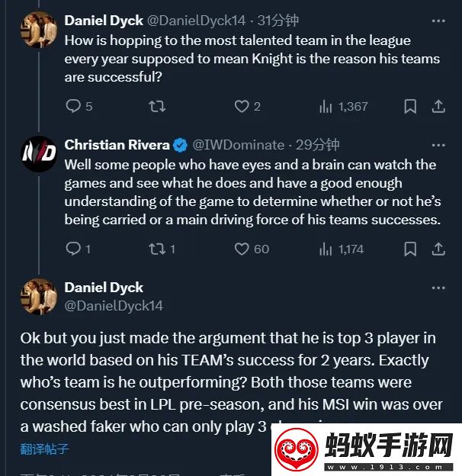Open more options for first Daniel Dyck tweet
The height and width of the screenshot is (476, 462).
[x=438, y=21]
